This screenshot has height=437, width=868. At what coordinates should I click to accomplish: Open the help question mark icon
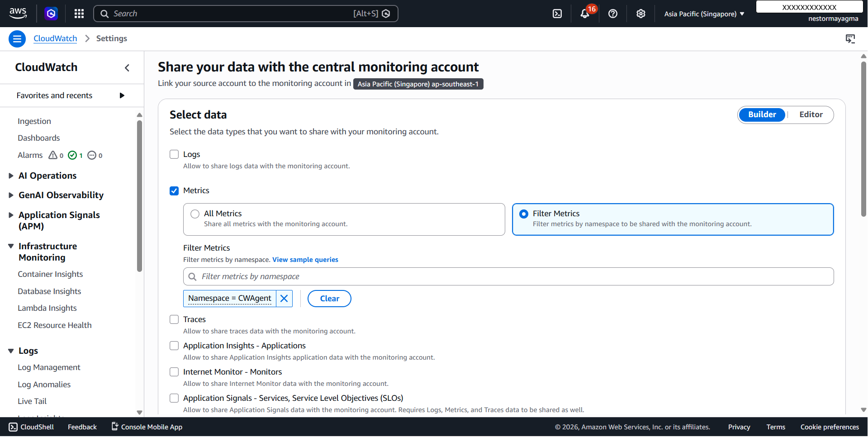click(613, 14)
